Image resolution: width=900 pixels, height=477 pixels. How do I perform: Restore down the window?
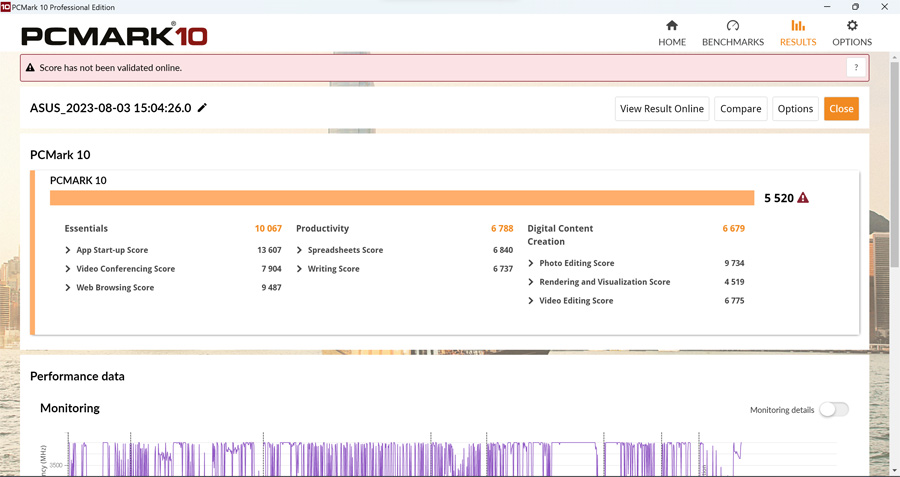click(x=855, y=7)
